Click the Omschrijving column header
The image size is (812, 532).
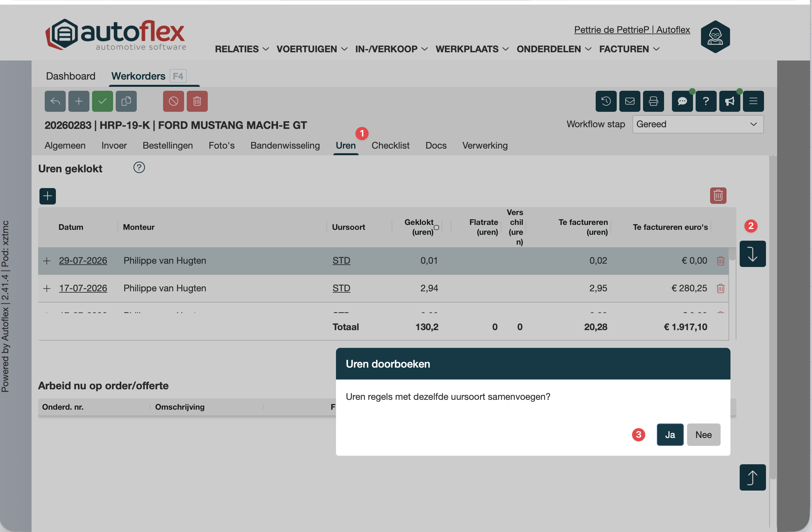pyautogui.click(x=180, y=407)
